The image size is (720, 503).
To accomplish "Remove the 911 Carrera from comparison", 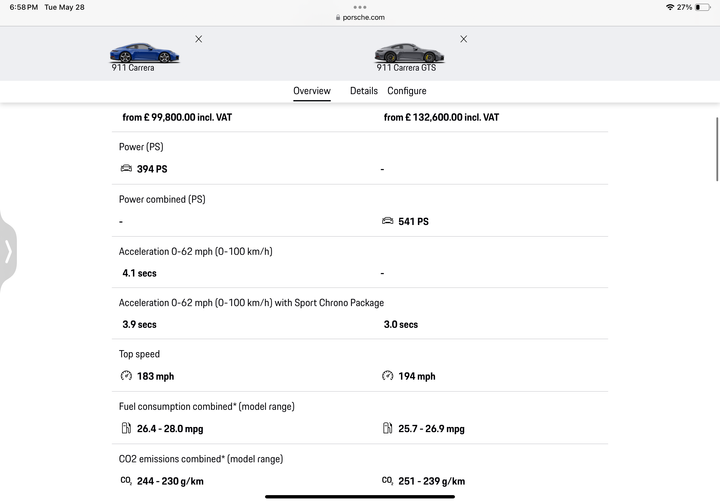I will pos(198,39).
